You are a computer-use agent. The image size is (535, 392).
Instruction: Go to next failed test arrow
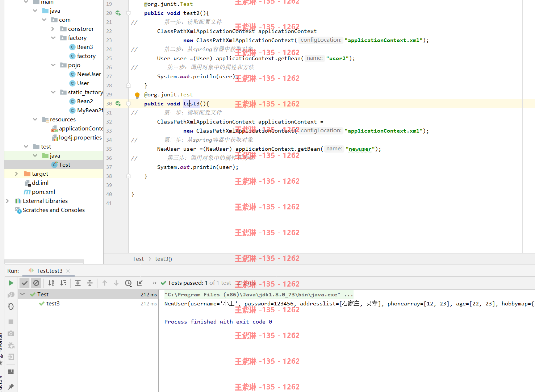[116, 283]
